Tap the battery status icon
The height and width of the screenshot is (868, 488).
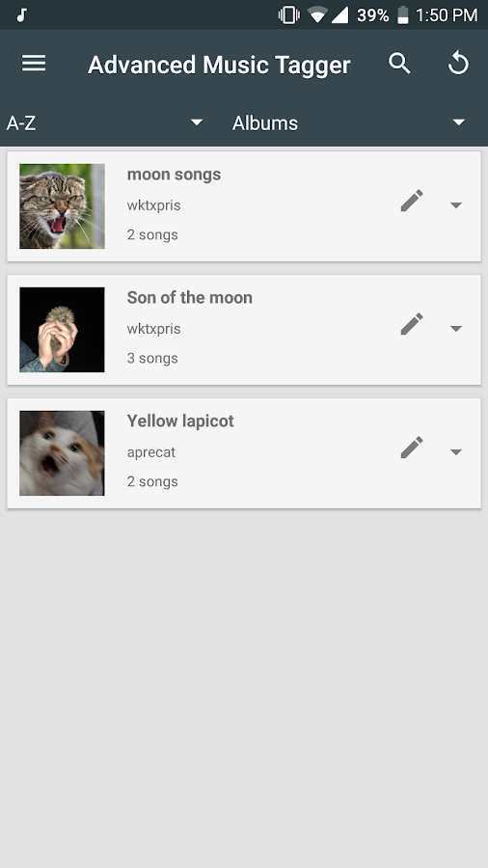pyautogui.click(x=403, y=14)
